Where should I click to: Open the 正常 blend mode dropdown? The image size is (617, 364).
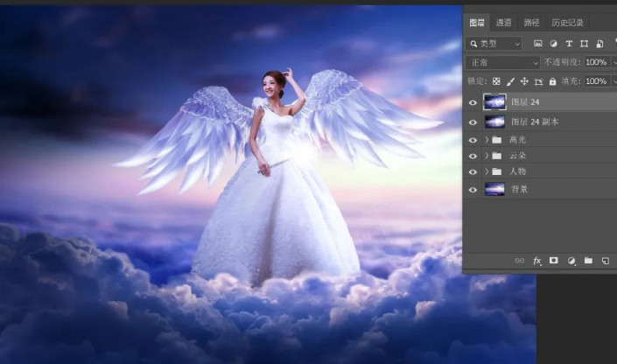click(x=503, y=63)
